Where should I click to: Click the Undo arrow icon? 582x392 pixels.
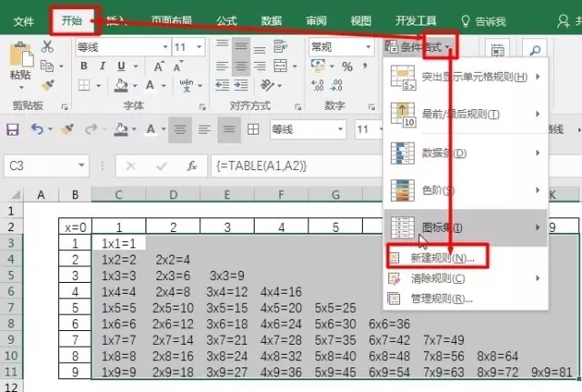click(37, 129)
